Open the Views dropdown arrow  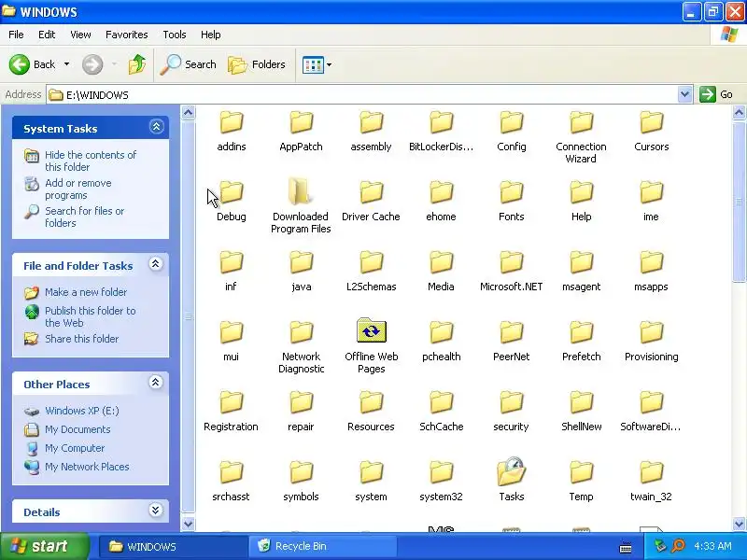point(330,64)
